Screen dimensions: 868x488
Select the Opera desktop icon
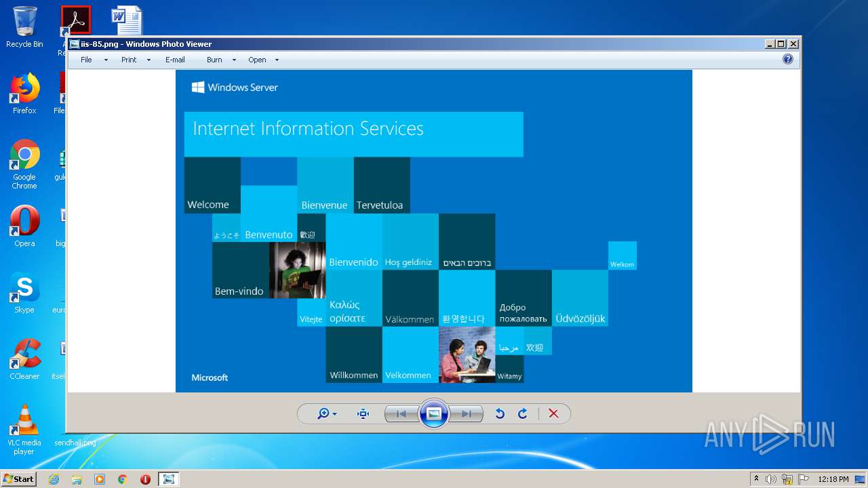click(x=24, y=226)
